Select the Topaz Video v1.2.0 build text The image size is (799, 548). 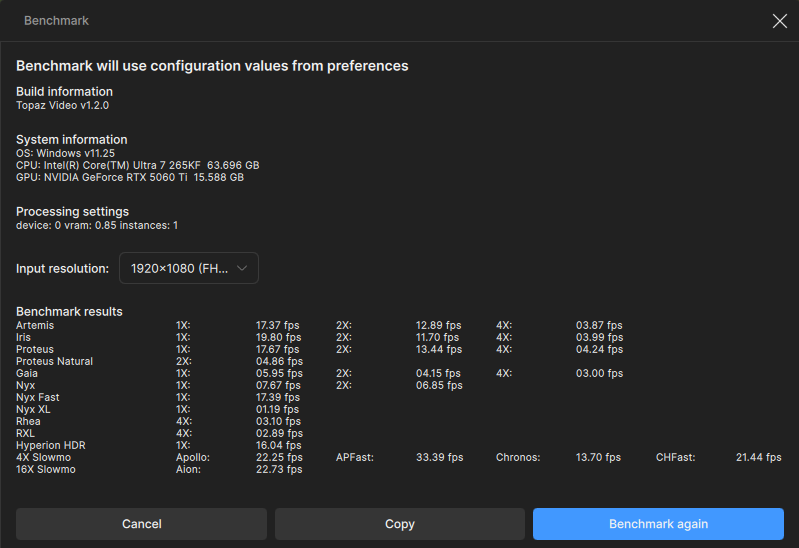[62, 105]
